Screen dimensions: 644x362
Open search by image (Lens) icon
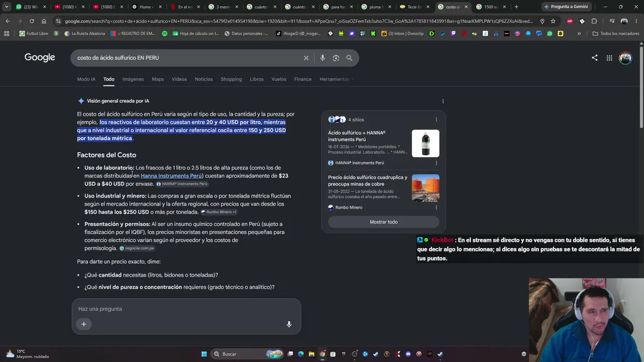(336, 58)
